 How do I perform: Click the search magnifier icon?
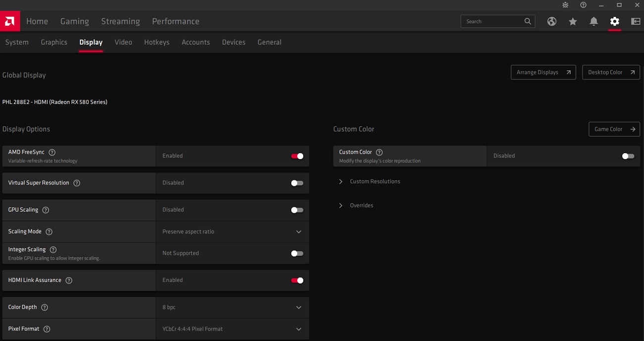click(528, 21)
